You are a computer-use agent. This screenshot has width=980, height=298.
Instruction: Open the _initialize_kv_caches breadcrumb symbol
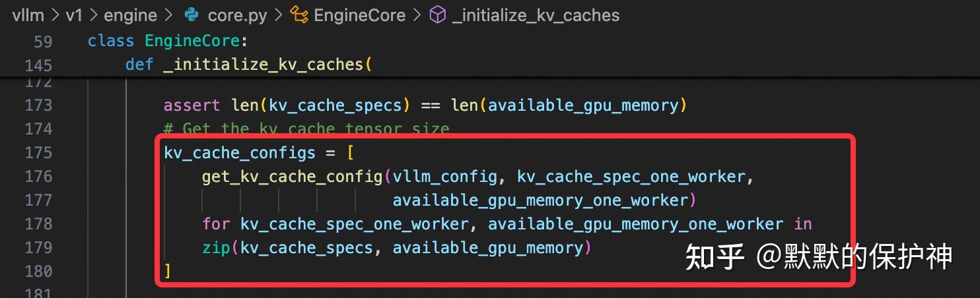point(536,15)
